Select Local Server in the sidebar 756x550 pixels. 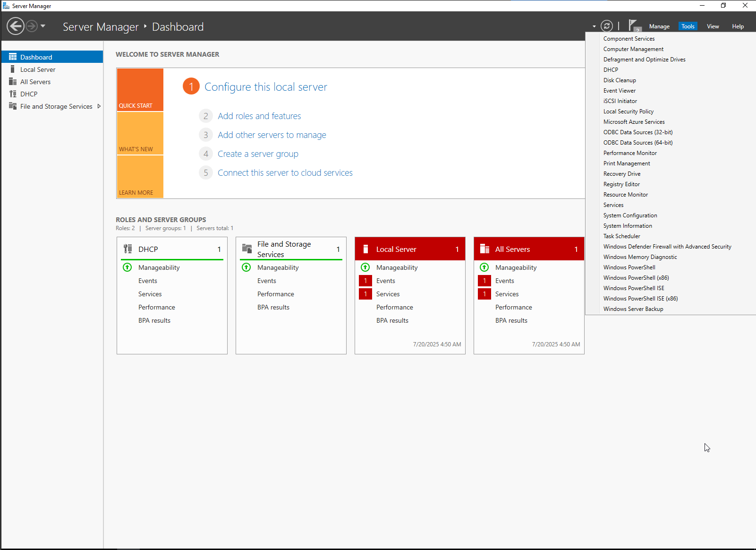(38, 69)
